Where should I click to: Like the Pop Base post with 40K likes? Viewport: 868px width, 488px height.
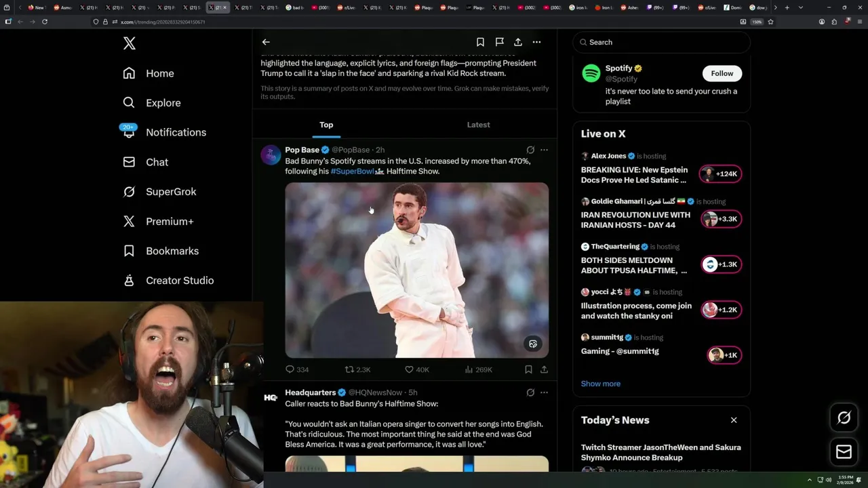pyautogui.click(x=416, y=369)
